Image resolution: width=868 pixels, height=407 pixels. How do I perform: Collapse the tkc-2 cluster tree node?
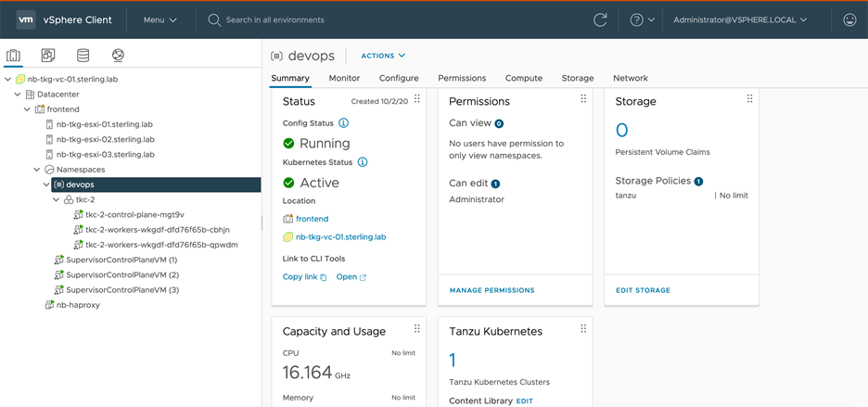(57, 199)
